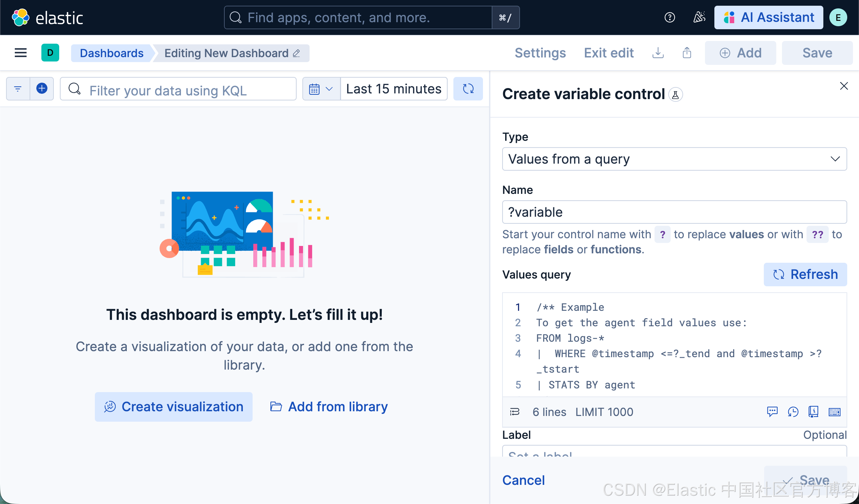Screen dimensions: 859x504
Task: Click the ES|QL feedback speech bubble icon
Action: pyautogui.click(x=772, y=412)
